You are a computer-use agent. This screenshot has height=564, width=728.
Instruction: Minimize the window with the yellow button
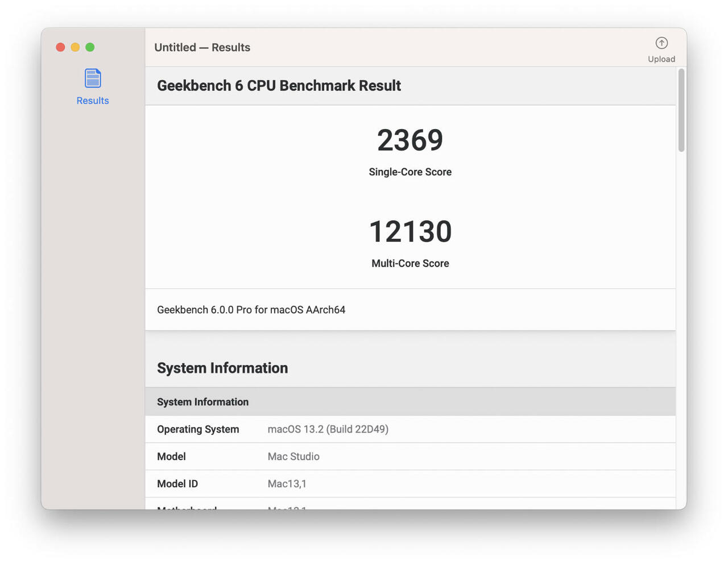pyautogui.click(x=75, y=47)
